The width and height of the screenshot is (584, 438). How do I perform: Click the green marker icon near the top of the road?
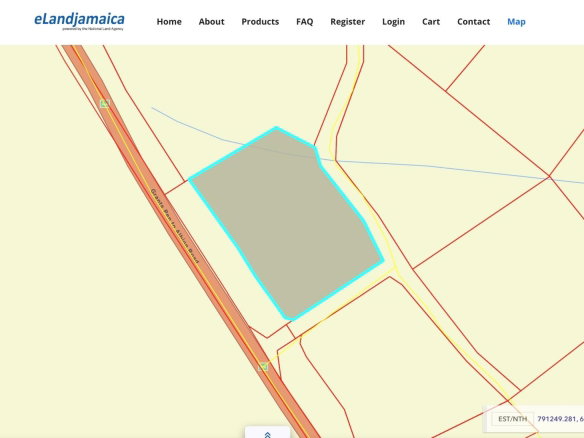point(105,104)
